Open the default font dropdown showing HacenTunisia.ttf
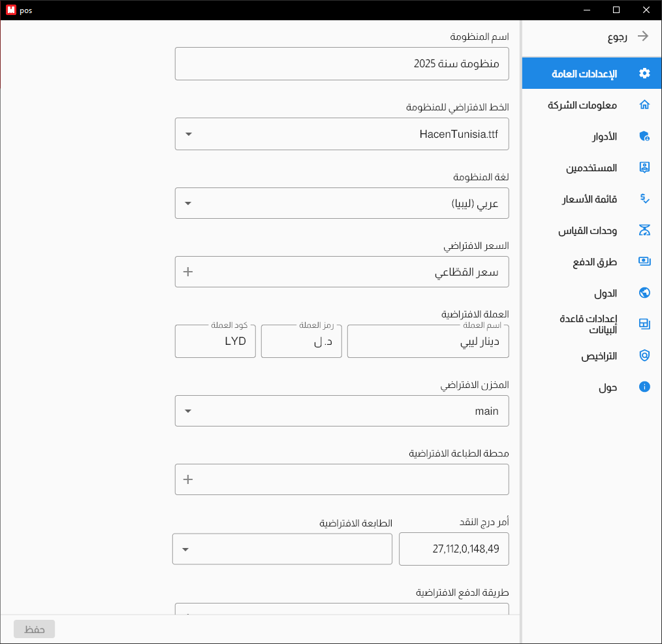The image size is (662, 644). [189, 134]
